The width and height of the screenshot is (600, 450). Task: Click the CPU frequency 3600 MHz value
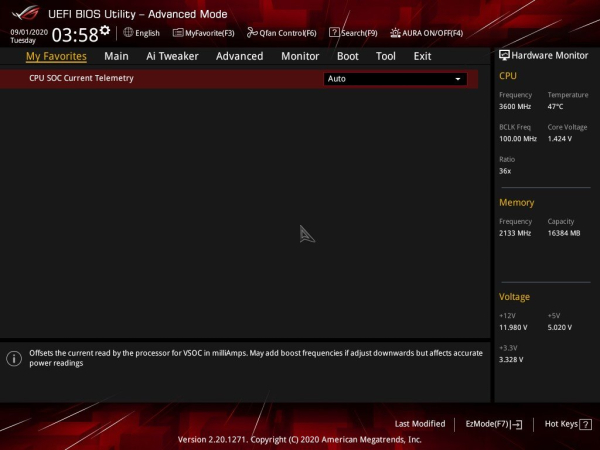[515, 106]
